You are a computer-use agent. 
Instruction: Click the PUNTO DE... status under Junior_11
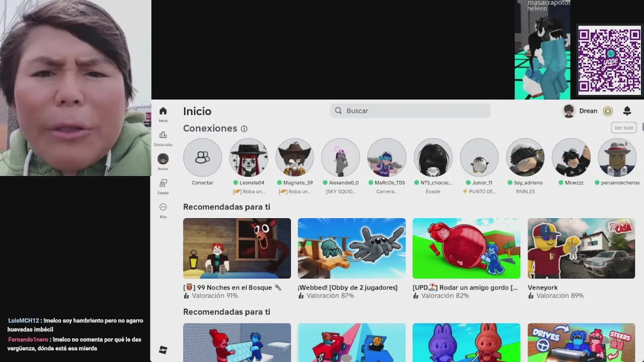click(x=479, y=192)
